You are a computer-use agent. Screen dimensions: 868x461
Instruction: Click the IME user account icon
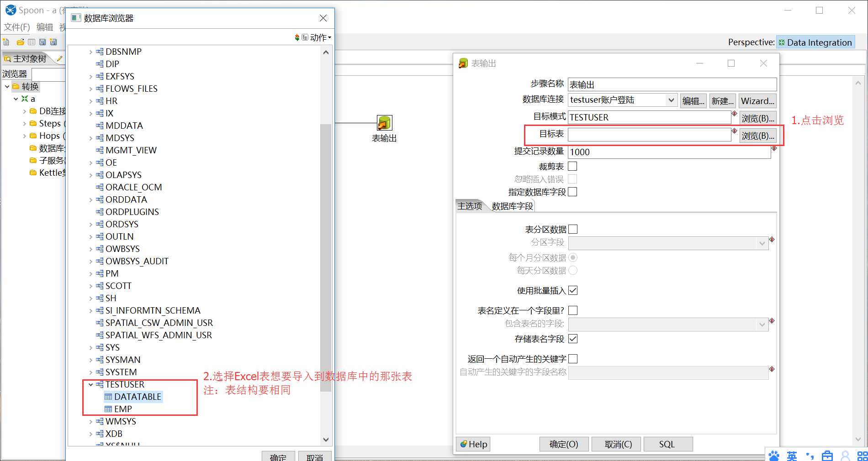click(845, 456)
